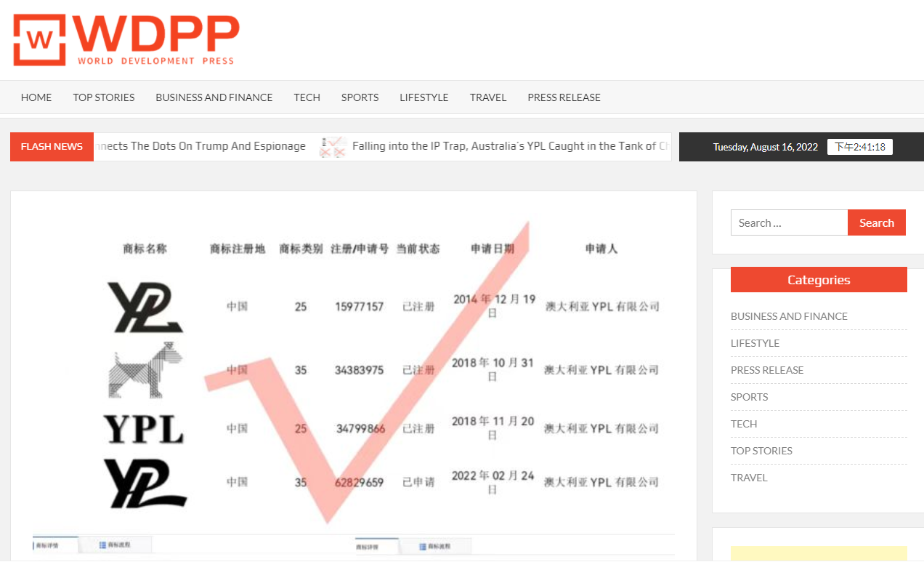
Task: Open TECH category in sidebar
Action: (744, 424)
